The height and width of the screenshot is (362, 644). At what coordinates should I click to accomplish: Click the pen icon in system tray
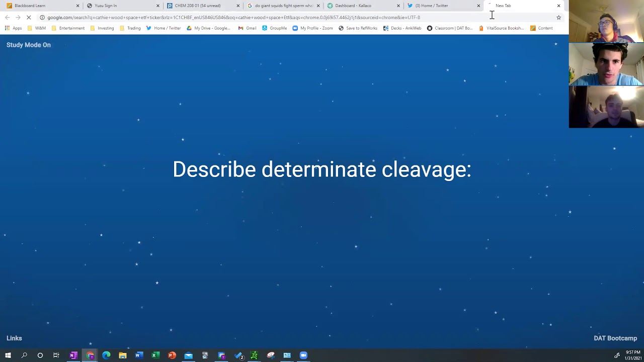(617, 355)
